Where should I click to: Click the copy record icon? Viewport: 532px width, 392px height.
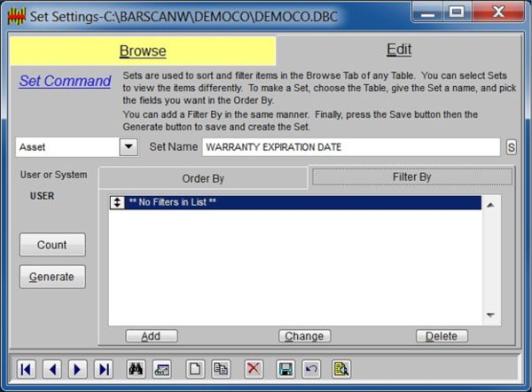point(221,369)
